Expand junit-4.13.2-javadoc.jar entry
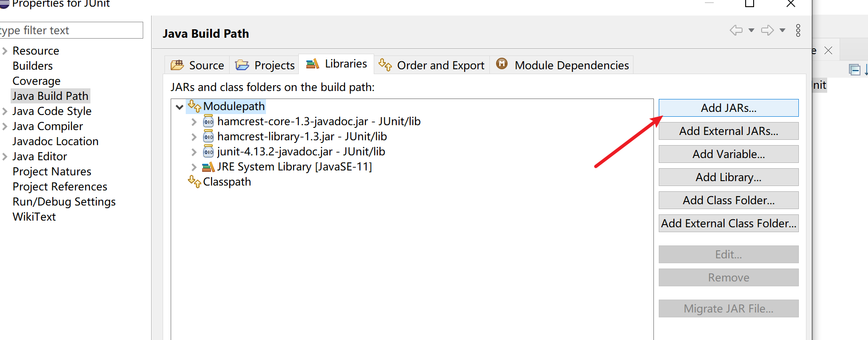This screenshot has height=340, width=868. 194,152
